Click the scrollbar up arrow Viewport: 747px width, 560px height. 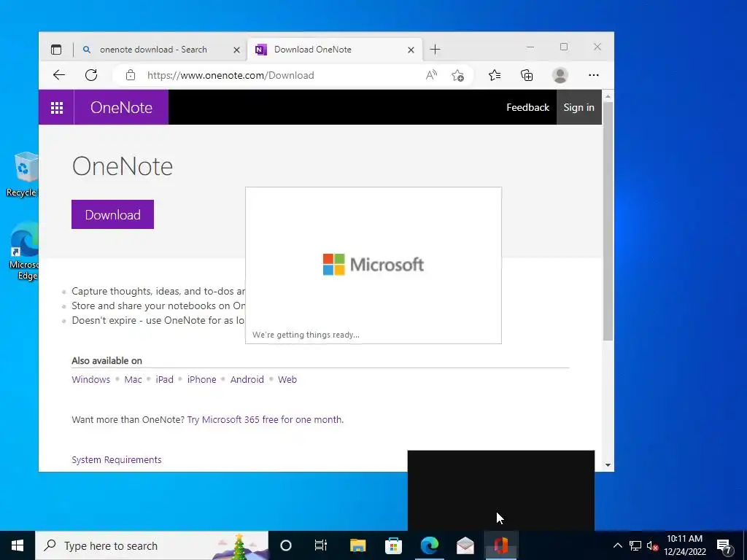(x=608, y=96)
